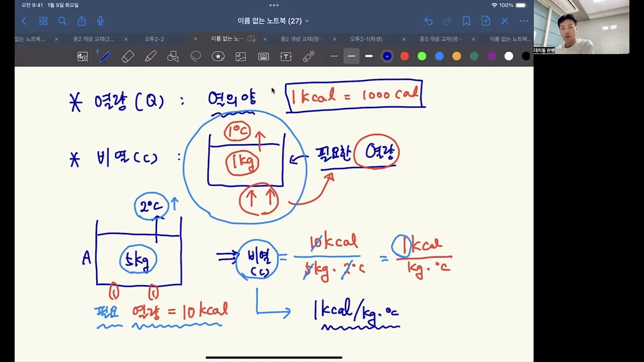This screenshot has height=362, width=644.
Task: Bookmark the current page
Action: 466,21
